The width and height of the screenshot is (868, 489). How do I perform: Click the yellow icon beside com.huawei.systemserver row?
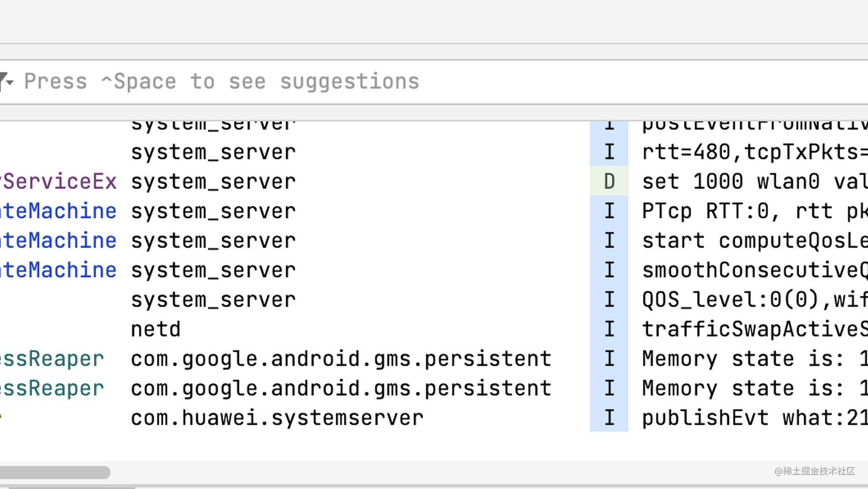pyautogui.click(x=3, y=417)
